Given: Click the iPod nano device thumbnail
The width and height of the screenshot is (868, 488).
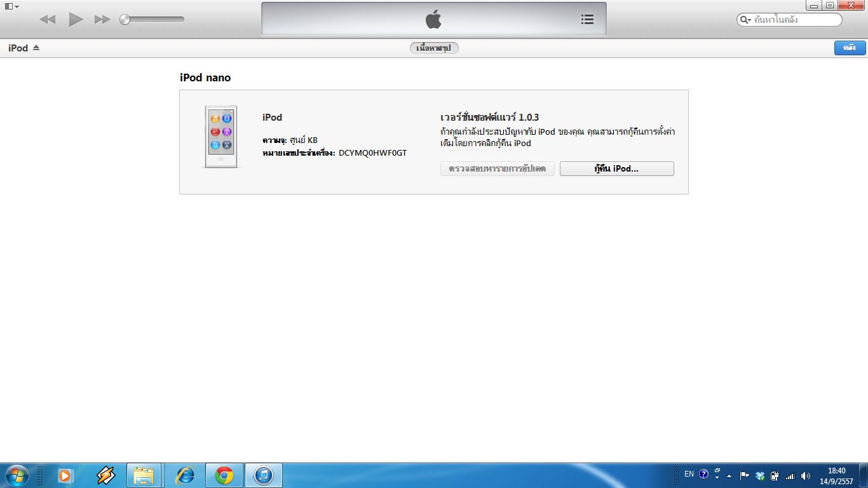Looking at the screenshot, I should click(220, 137).
